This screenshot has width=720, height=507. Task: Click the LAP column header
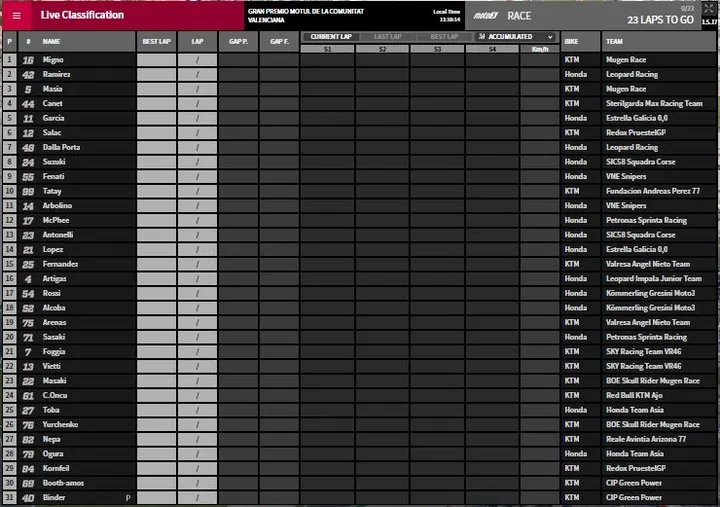[197, 41]
